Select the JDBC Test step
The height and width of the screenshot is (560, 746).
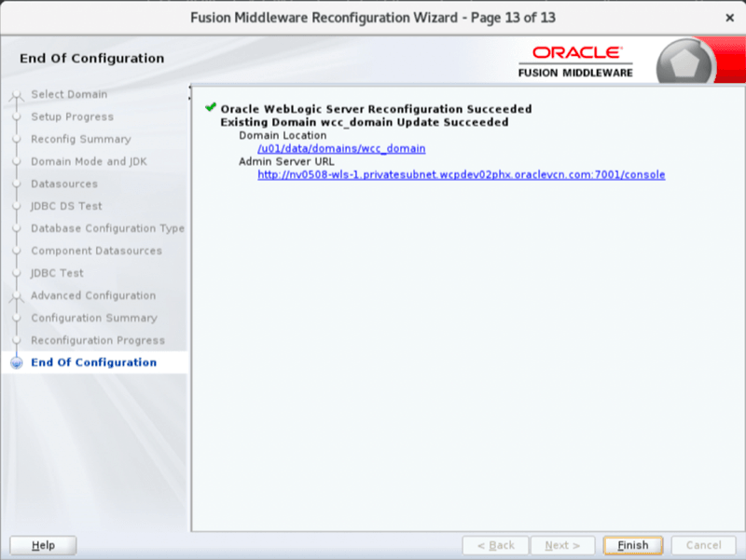point(57,273)
